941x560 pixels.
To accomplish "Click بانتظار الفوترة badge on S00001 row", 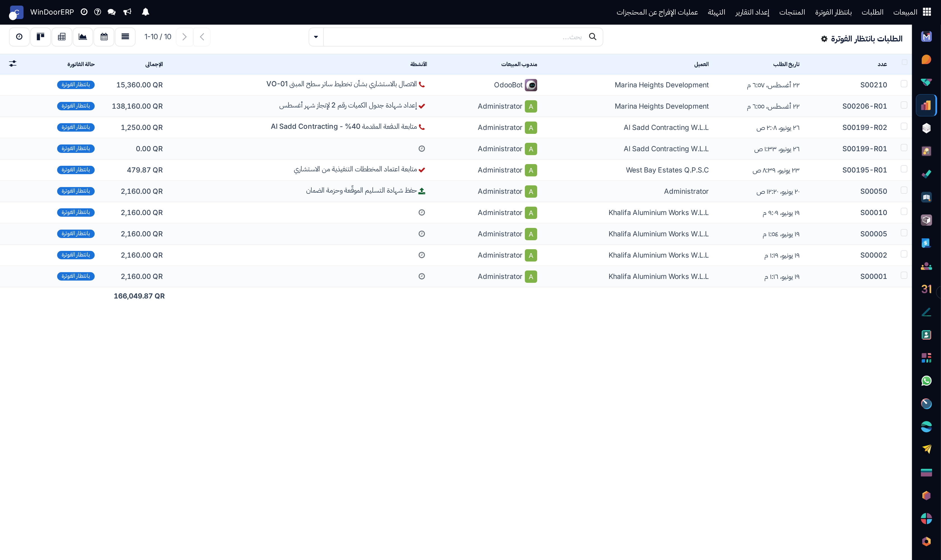I will click(76, 276).
